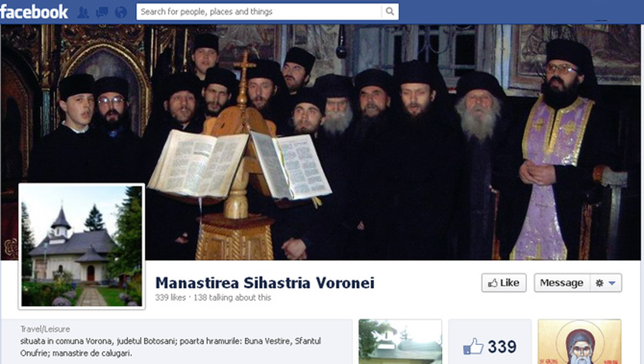Click the search magnifier icon
644x364 pixels.
pyautogui.click(x=390, y=11)
